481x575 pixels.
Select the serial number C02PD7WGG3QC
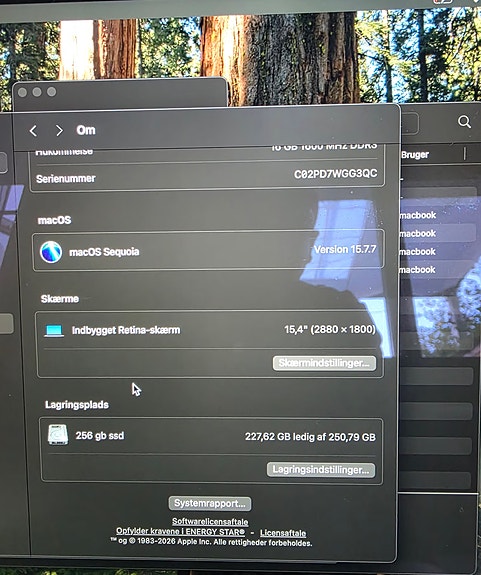pos(335,173)
